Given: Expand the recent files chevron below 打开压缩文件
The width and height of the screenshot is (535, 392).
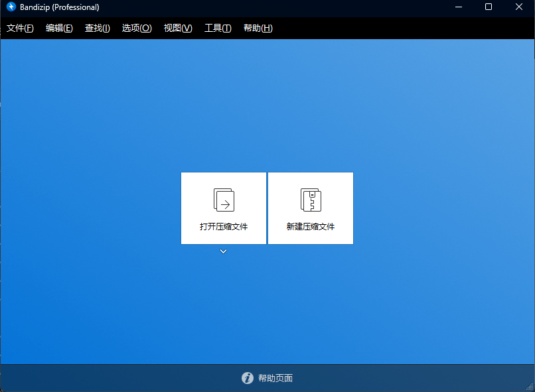Looking at the screenshot, I should pyautogui.click(x=224, y=251).
